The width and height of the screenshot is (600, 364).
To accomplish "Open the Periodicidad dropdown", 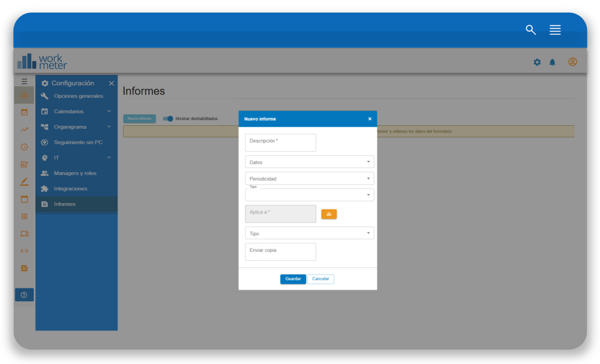I will (x=309, y=179).
